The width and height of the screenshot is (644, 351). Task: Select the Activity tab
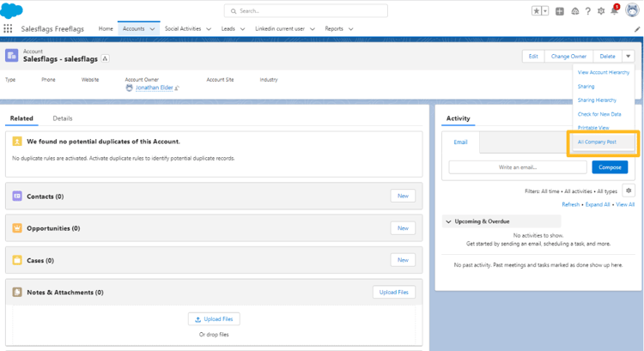pyautogui.click(x=458, y=118)
